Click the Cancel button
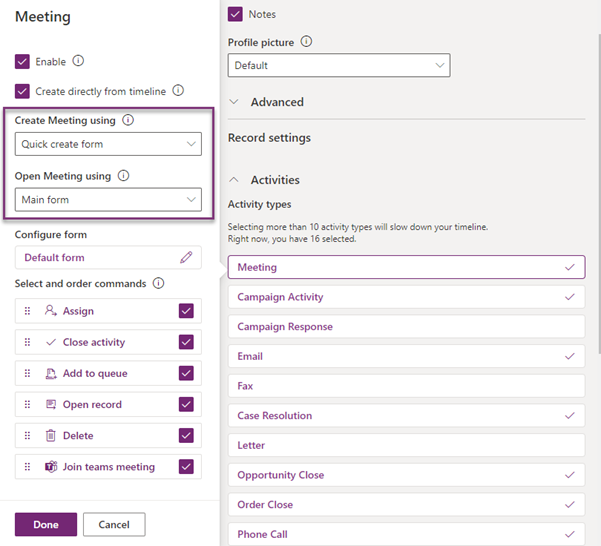This screenshot has height=546, width=601. tap(114, 524)
